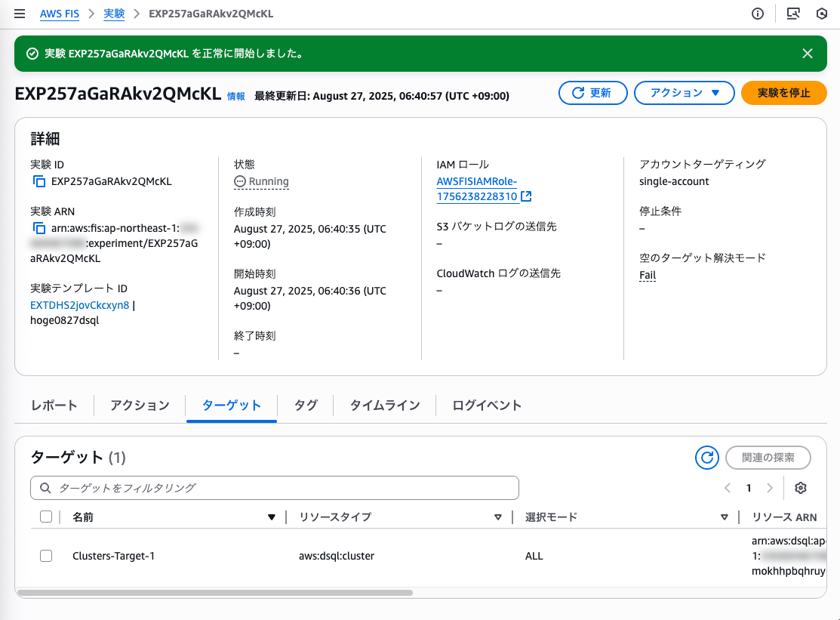
Task: Refresh the targets table
Action: (706, 458)
